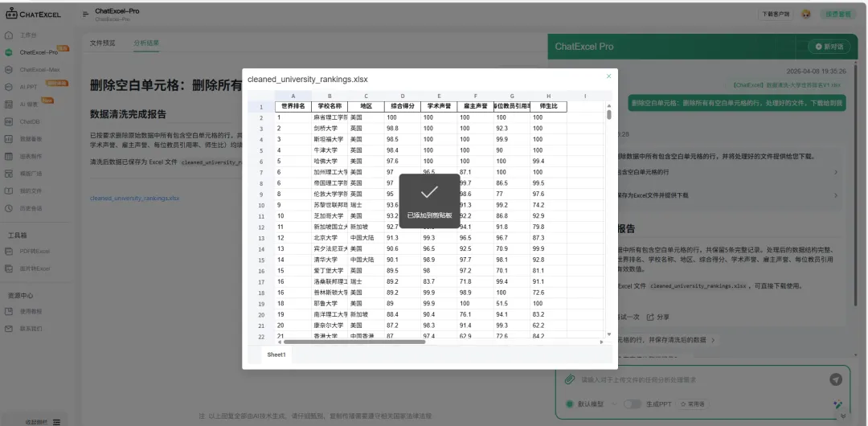This screenshot has width=868, height=426.
Task: Click the 北京大学 cell
Action: [330, 238]
